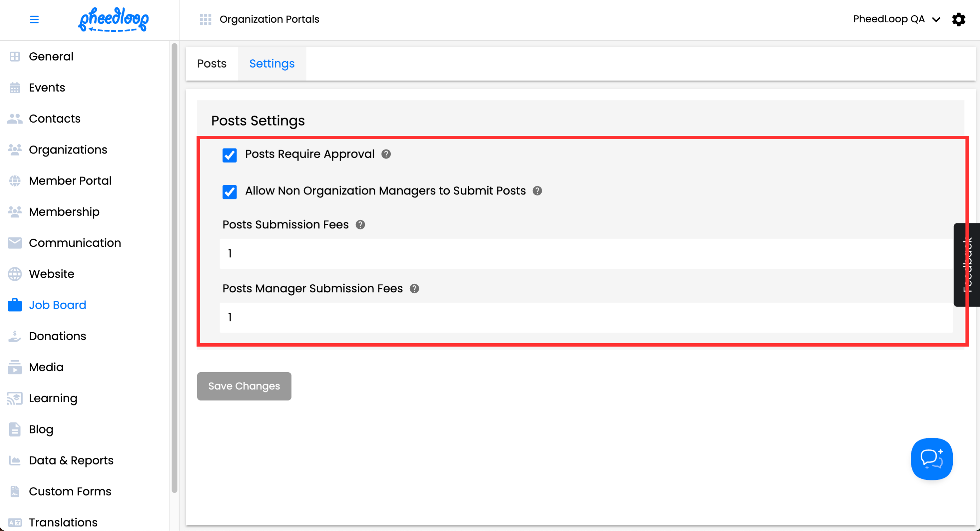
Task: Click help icon beside Posts Submission Fees
Action: (x=360, y=225)
